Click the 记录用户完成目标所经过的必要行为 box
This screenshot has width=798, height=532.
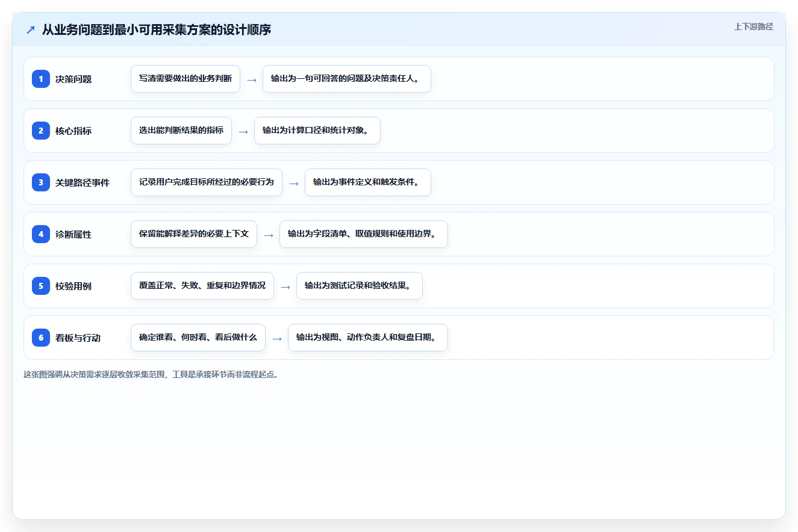[207, 182]
